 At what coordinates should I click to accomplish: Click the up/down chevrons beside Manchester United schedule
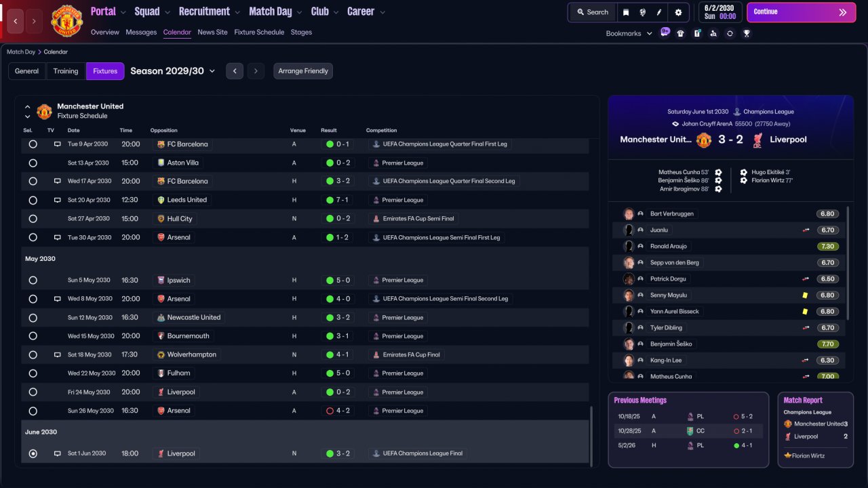click(28, 111)
